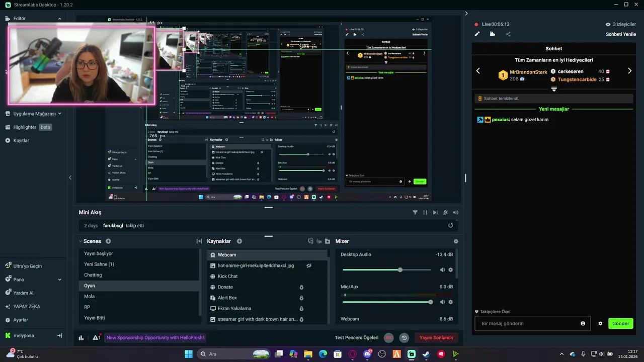This screenshot has width=644, height=362.
Task: Open the Windows Start menu
Action: coord(189,354)
